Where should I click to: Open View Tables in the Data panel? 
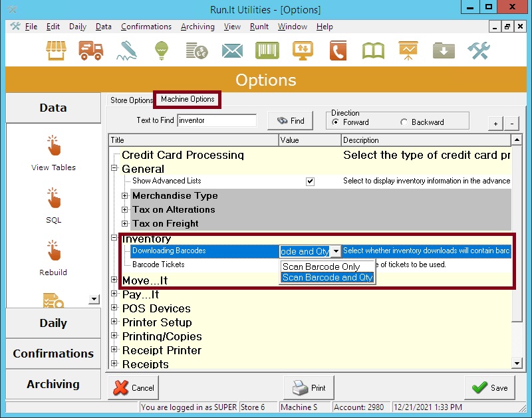53,154
